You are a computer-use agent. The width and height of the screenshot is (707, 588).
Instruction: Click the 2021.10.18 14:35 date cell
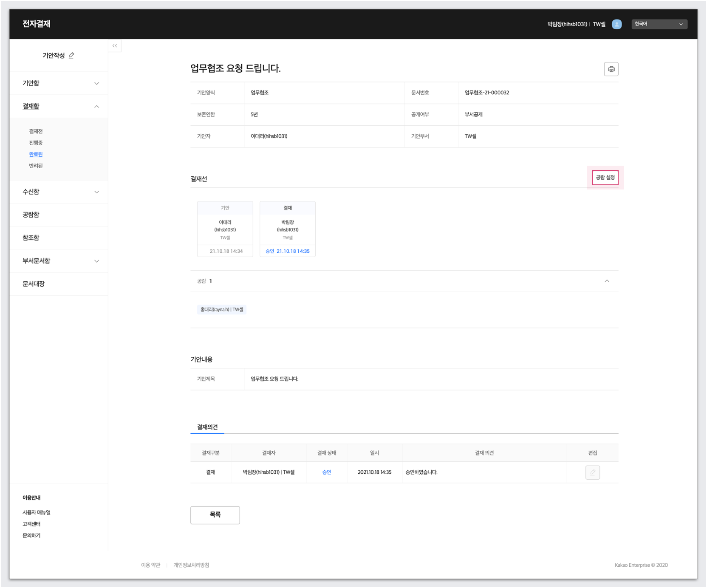click(374, 472)
